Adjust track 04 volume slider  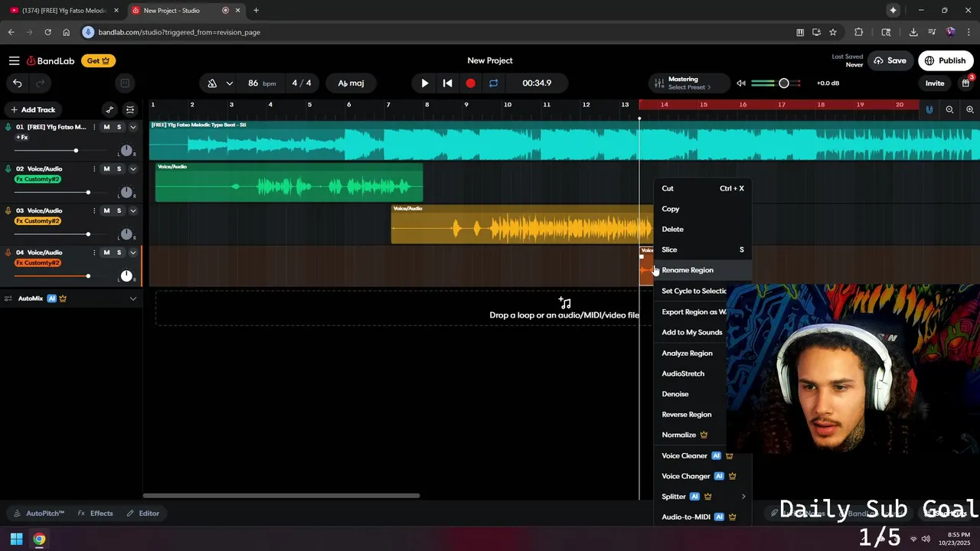point(88,276)
